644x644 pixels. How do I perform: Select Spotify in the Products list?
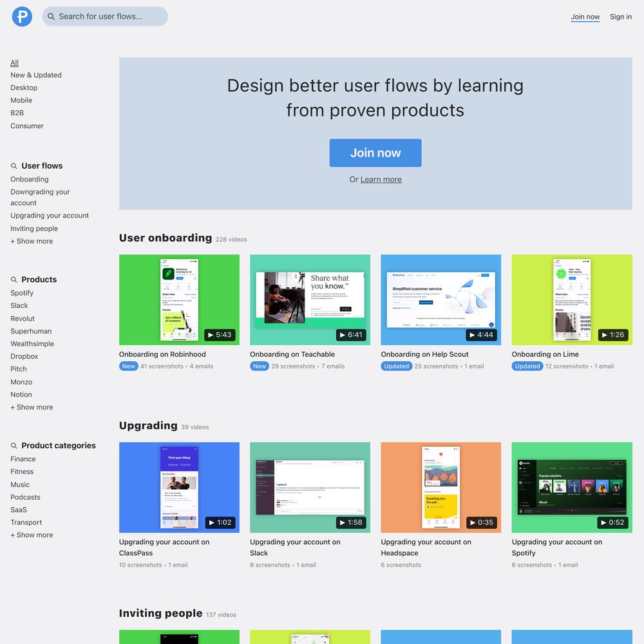pyautogui.click(x=22, y=293)
